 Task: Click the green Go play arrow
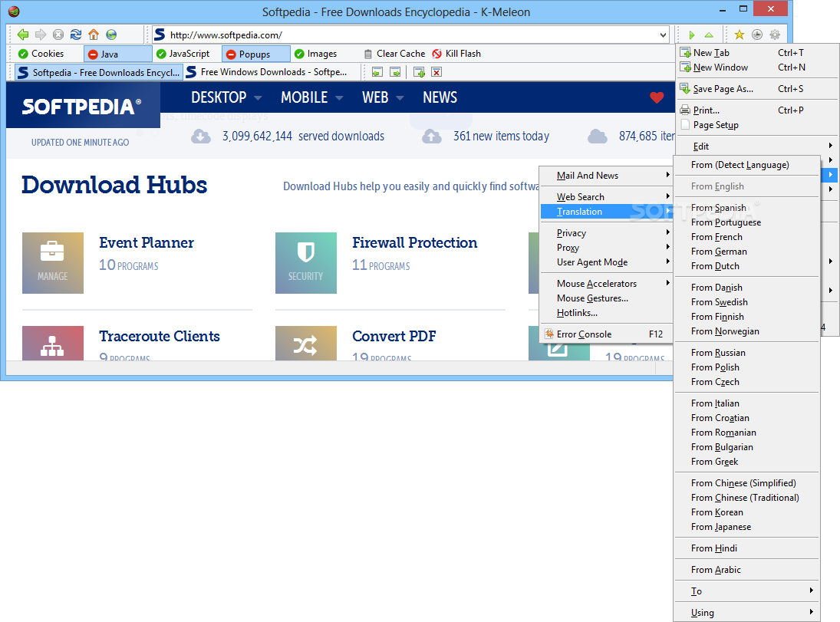[692, 35]
